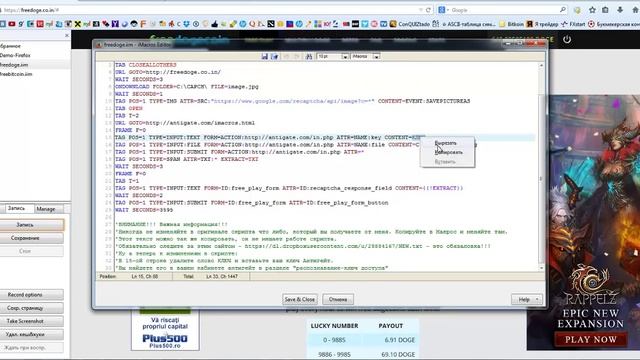Open the bookmarks list icon beside the star

coord(606,10)
